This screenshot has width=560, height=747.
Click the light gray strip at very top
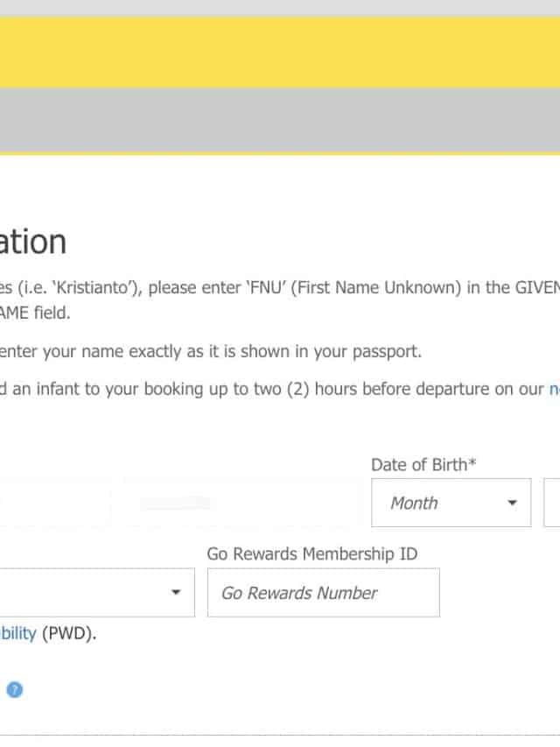(x=280, y=8)
